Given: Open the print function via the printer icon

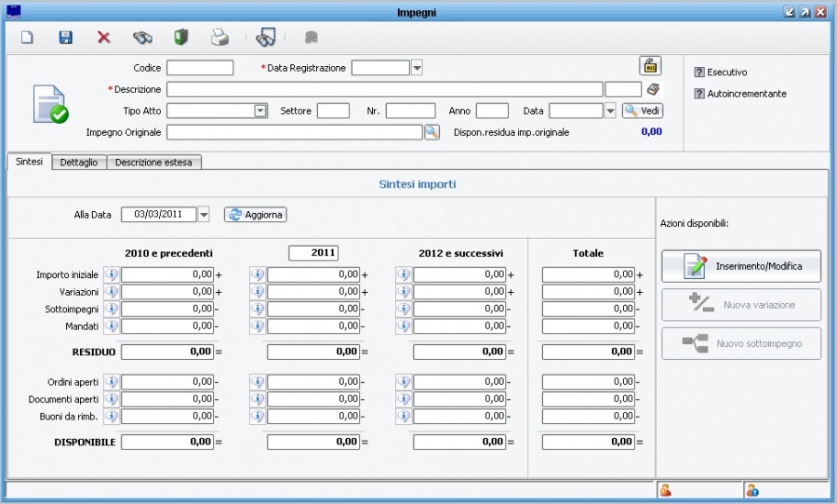Looking at the screenshot, I should coord(219,38).
